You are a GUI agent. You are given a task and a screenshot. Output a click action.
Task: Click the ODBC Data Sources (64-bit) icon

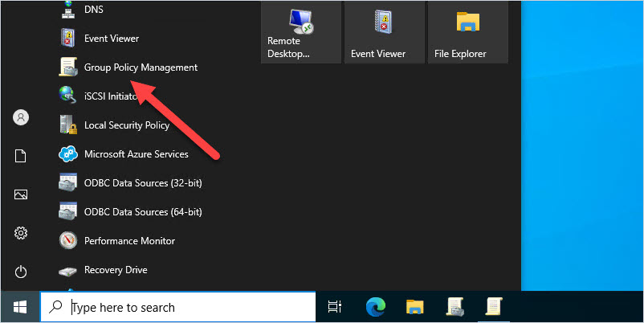67,211
